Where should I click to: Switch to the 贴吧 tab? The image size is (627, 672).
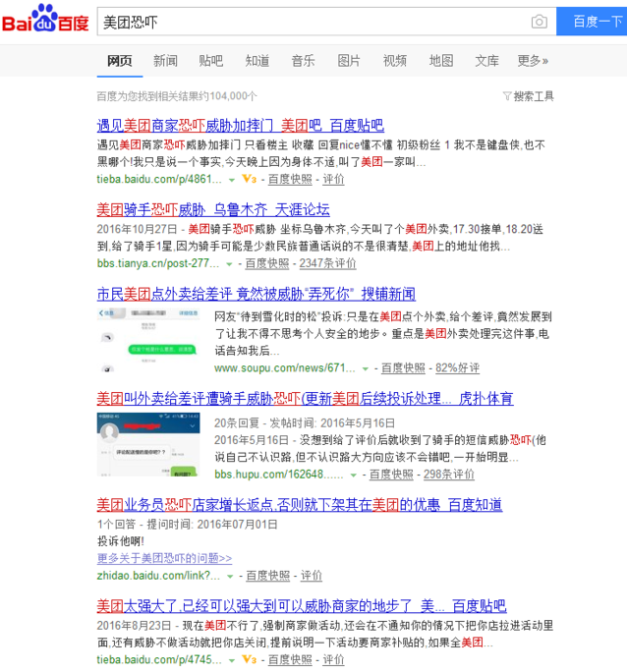click(211, 61)
